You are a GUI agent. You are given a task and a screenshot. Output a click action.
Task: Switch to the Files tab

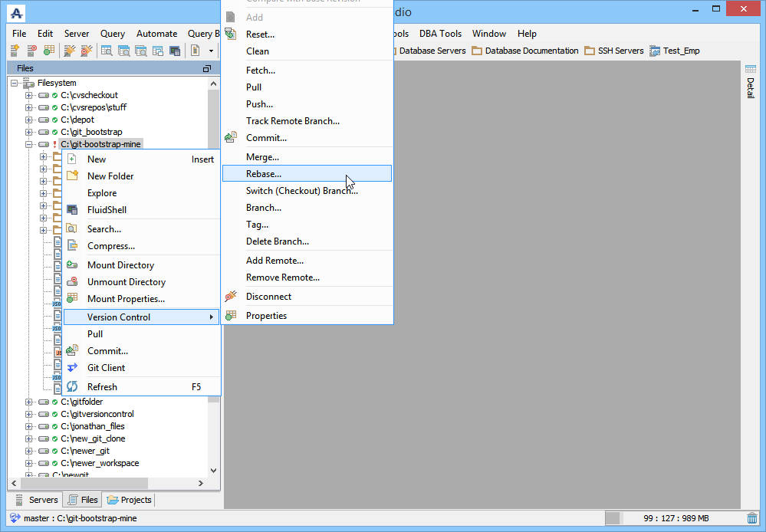coord(83,500)
